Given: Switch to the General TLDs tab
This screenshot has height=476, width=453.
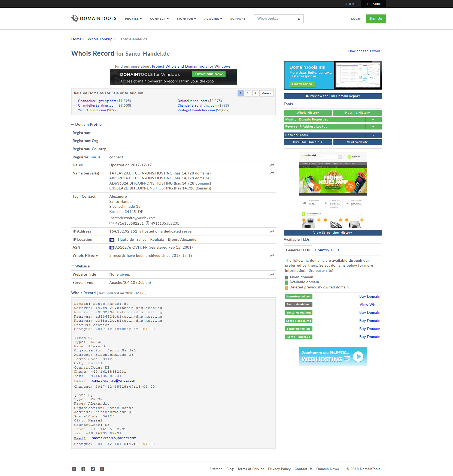Looking at the screenshot, I should [298, 250].
